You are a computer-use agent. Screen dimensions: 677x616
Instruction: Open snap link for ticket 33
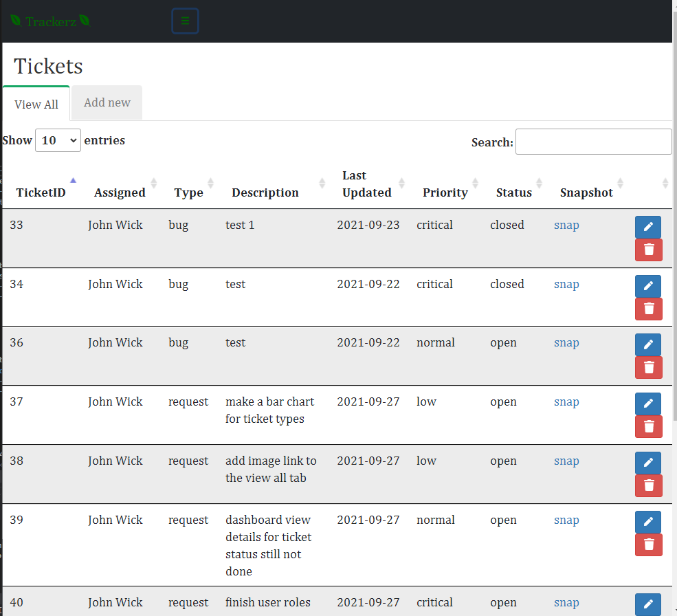pyautogui.click(x=566, y=225)
